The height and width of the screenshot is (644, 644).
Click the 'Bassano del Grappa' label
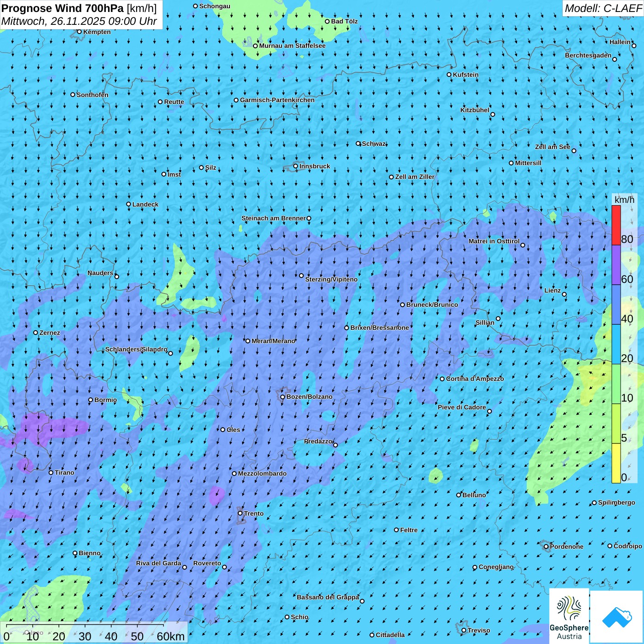point(328,597)
